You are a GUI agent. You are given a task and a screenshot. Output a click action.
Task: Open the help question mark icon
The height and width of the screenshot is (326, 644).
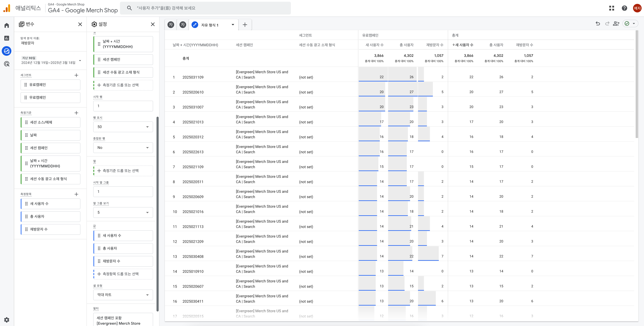coord(624,8)
